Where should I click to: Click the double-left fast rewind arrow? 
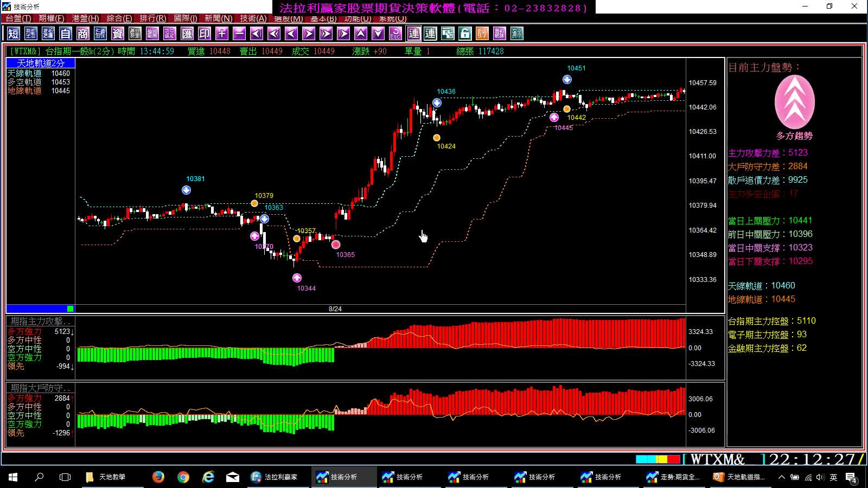pos(274,34)
